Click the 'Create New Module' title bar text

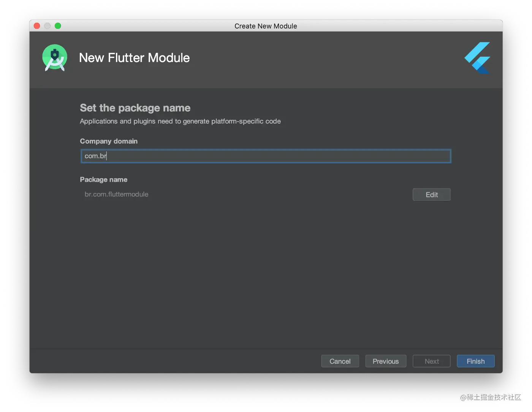pos(266,26)
